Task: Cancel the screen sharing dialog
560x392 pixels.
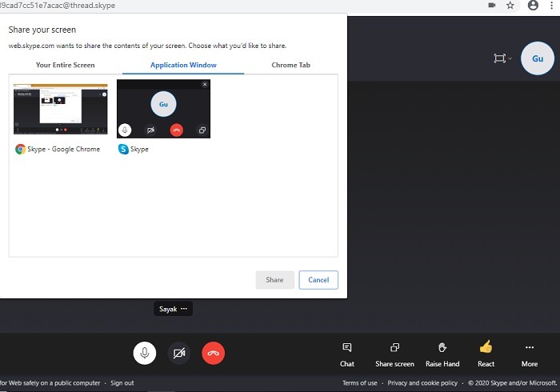Action: [318, 280]
